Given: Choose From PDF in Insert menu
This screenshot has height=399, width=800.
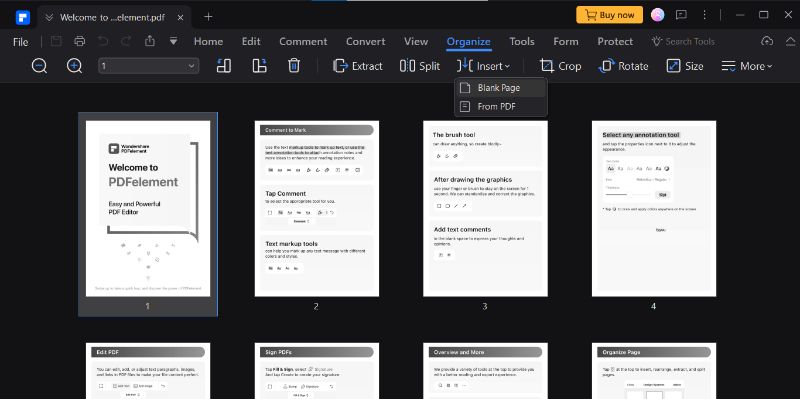Looking at the screenshot, I should (x=501, y=107).
